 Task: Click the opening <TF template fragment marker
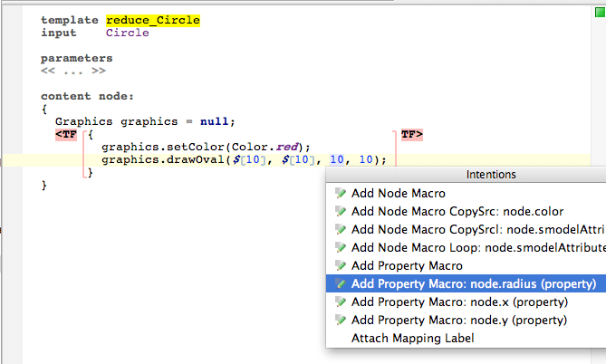tap(66, 135)
